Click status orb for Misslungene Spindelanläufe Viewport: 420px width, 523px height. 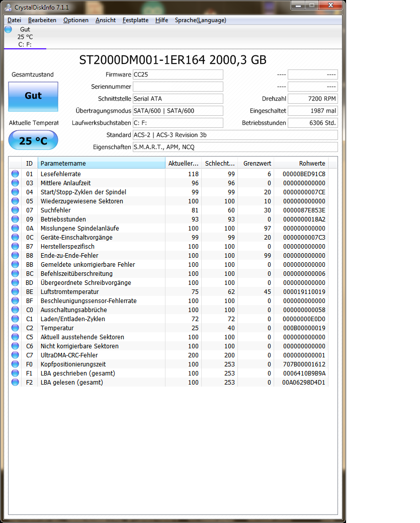(15, 228)
